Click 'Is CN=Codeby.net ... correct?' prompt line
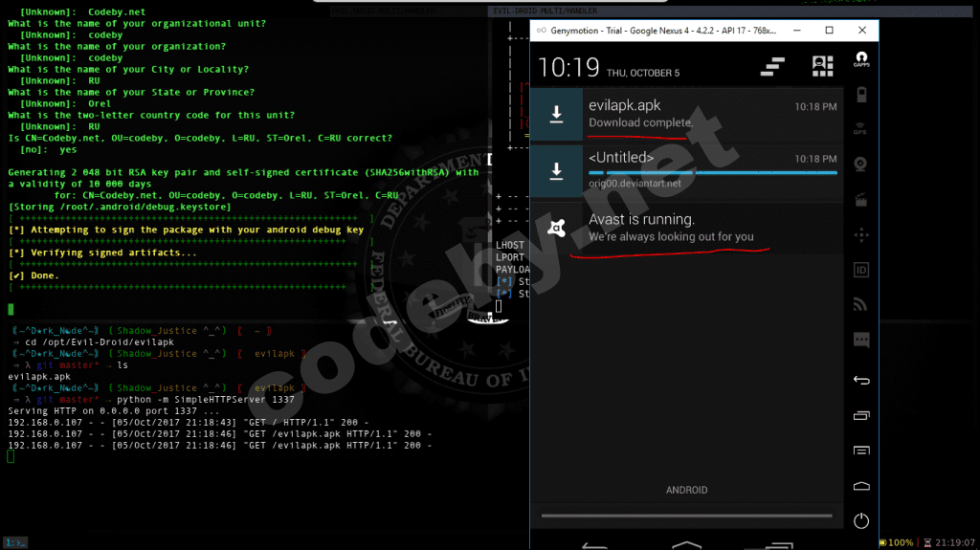 200,138
